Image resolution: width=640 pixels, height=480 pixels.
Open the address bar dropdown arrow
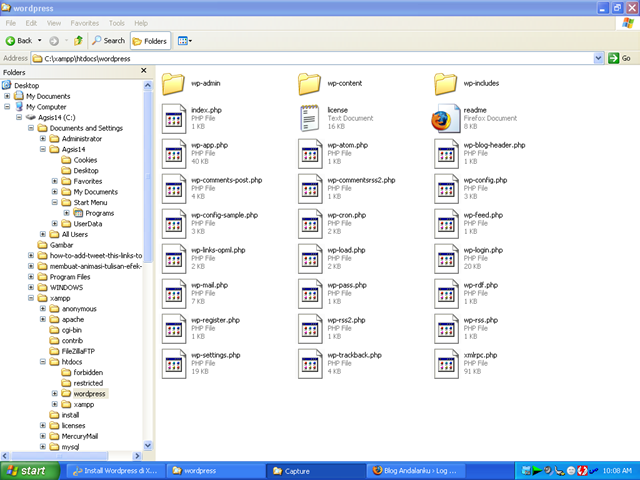[x=598, y=58]
